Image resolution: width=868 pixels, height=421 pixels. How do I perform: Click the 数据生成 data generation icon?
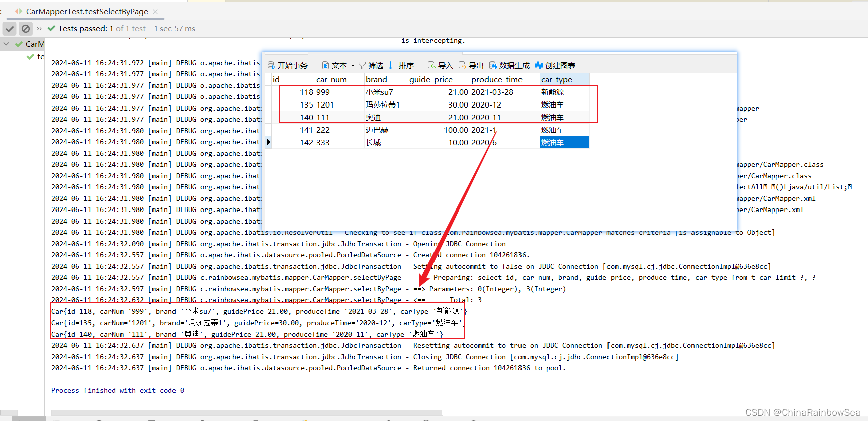[493, 65]
